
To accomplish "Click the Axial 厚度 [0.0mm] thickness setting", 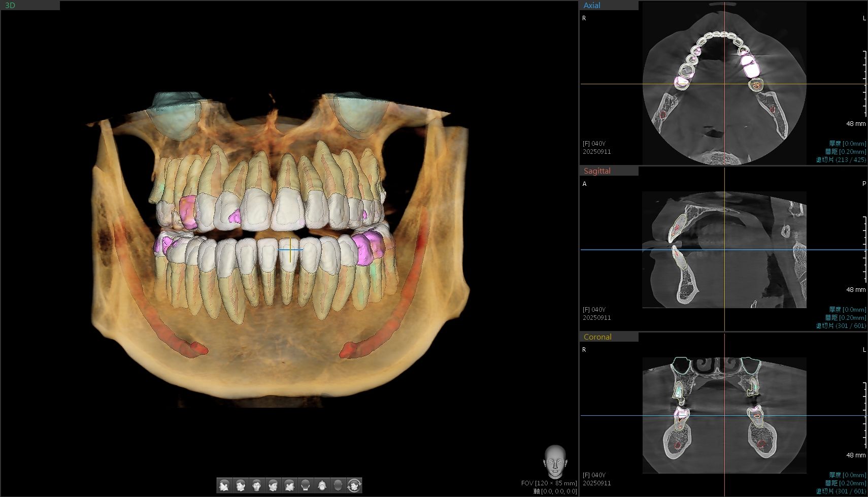I will [x=847, y=144].
